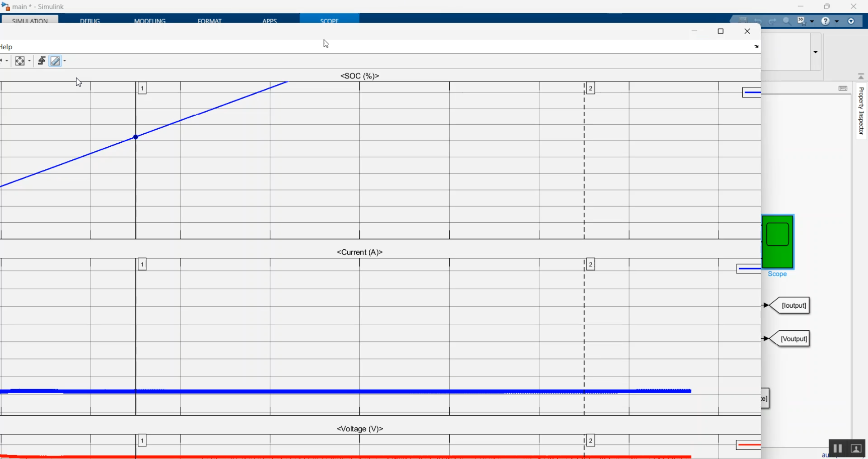Viewport: 868px width, 459px height.
Task: Click cursor 1 label in SOC plot
Action: (x=142, y=88)
